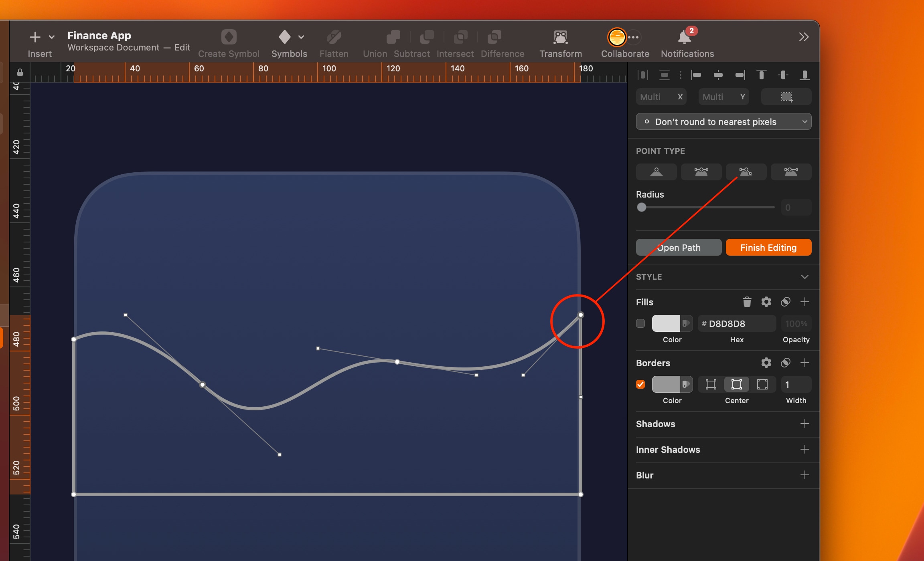
Task: Expand hidden toolbar items chevron
Action: click(x=804, y=37)
